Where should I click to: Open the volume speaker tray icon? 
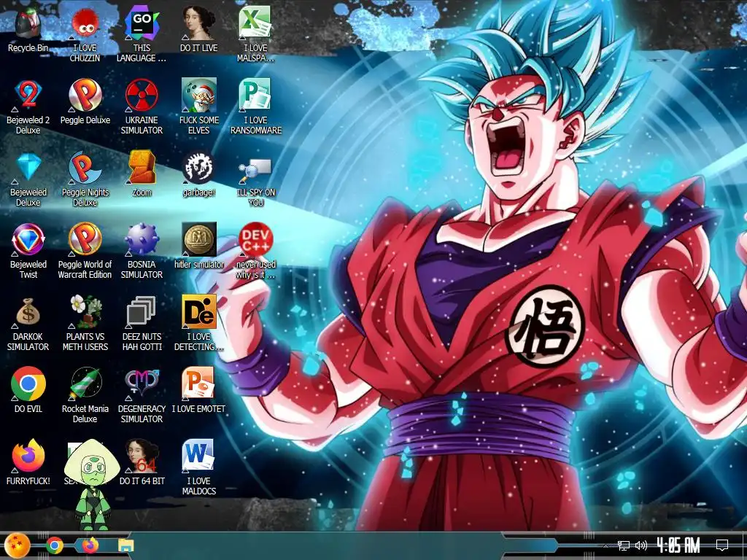640,545
